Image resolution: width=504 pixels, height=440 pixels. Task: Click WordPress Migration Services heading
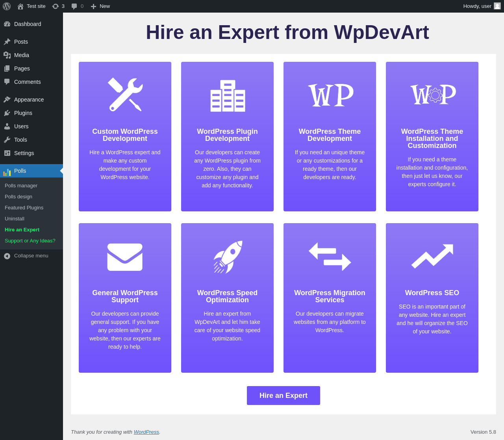pyautogui.click(x=330, y=296)
